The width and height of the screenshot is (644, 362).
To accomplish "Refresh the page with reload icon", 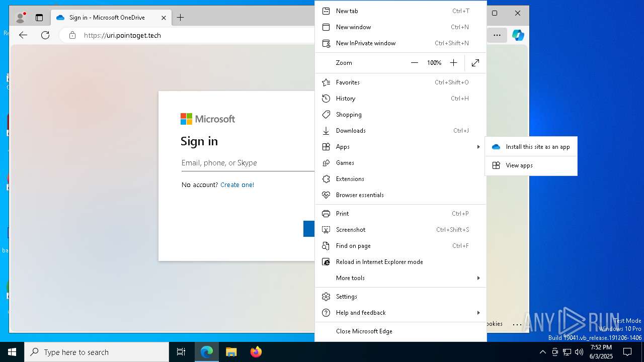I will (x=45, y=35).
